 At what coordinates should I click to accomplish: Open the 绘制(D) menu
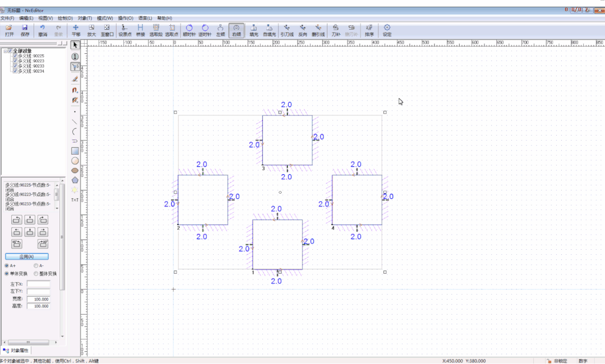tap(65, 18)
